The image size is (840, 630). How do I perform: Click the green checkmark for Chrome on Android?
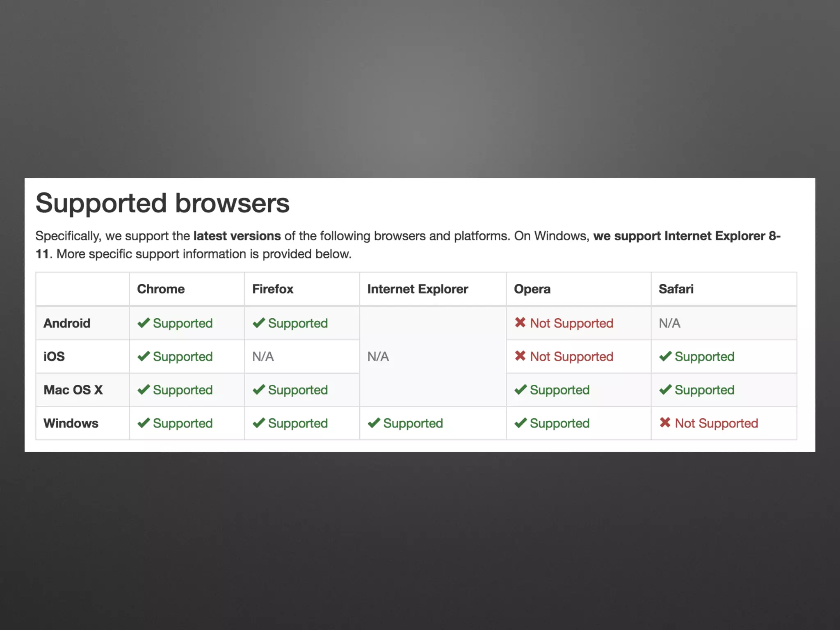tap(144, 323)
